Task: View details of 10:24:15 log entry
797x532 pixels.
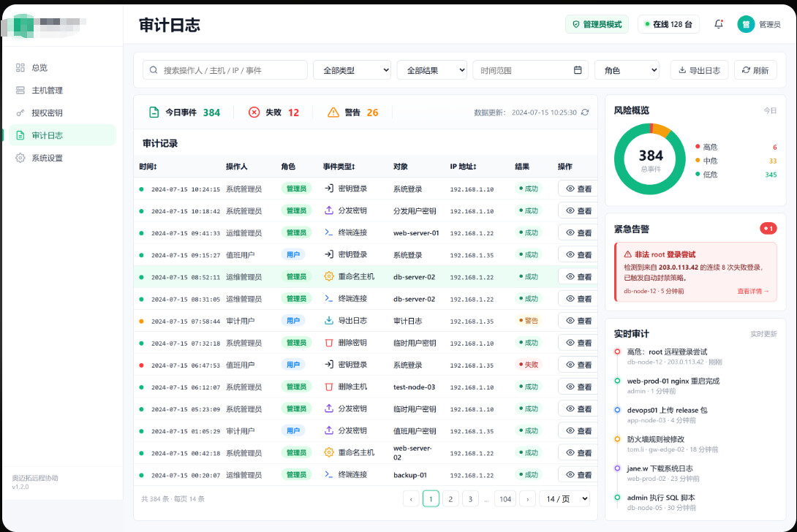Action: click(578, 189)
